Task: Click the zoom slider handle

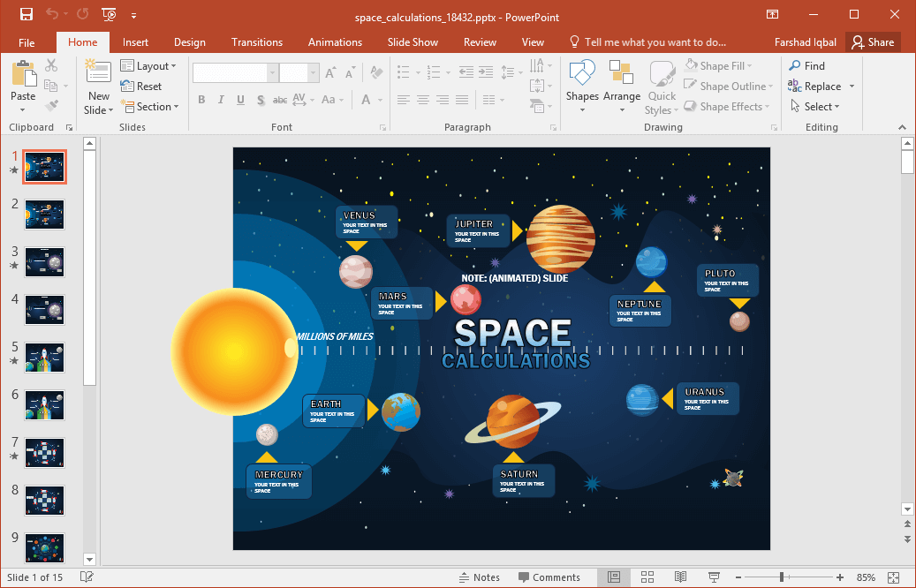Action: [x=782, y=577]
